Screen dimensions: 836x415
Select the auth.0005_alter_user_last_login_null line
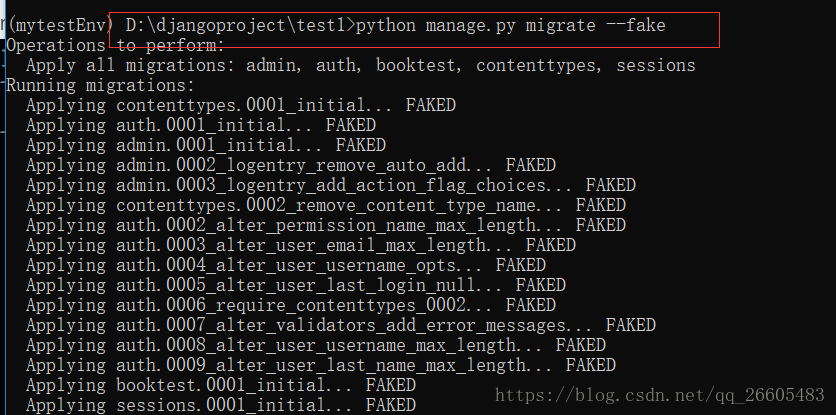tap(295, 285)
